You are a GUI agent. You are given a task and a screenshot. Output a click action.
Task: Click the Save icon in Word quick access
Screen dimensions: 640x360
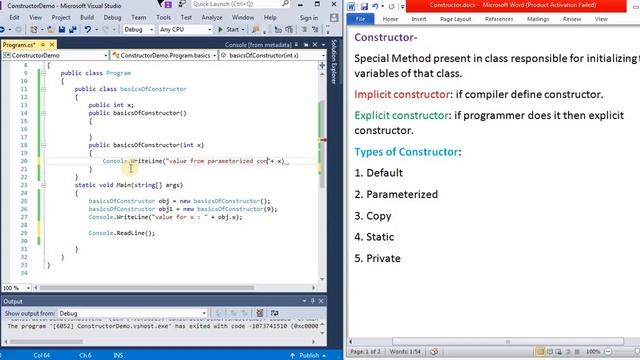364,6
